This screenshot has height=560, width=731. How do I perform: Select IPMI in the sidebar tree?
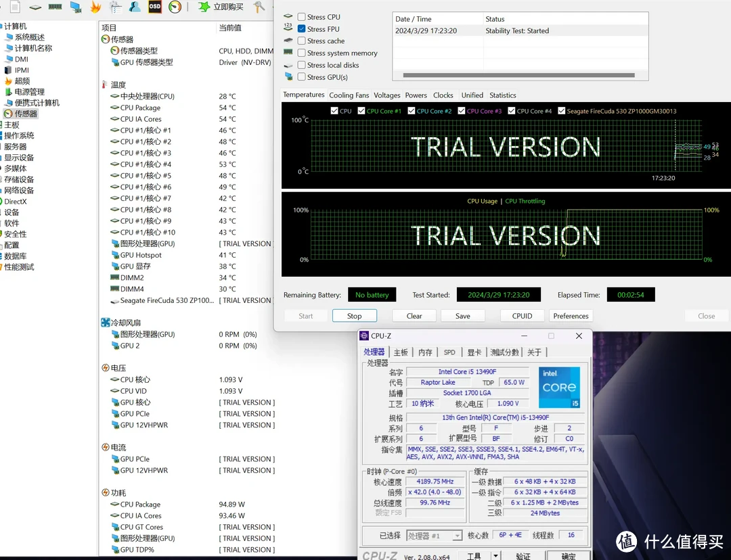pyautogui.click(x=22, y=70)
